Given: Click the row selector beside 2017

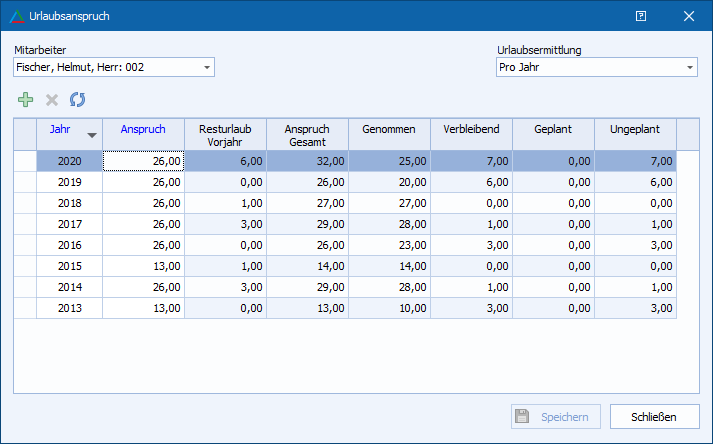Looking at the screenshot, I should point(25,224).
